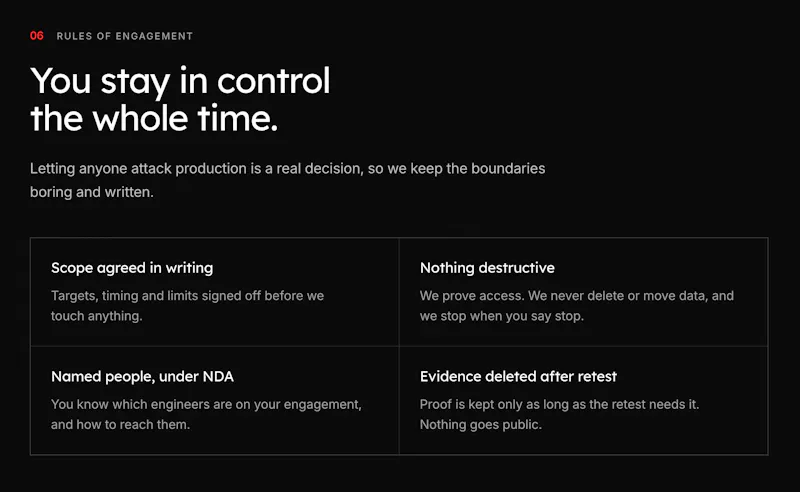Click 'the whole time.' heading line
Viewport: 800px width, 492px height.
point(154,118)
